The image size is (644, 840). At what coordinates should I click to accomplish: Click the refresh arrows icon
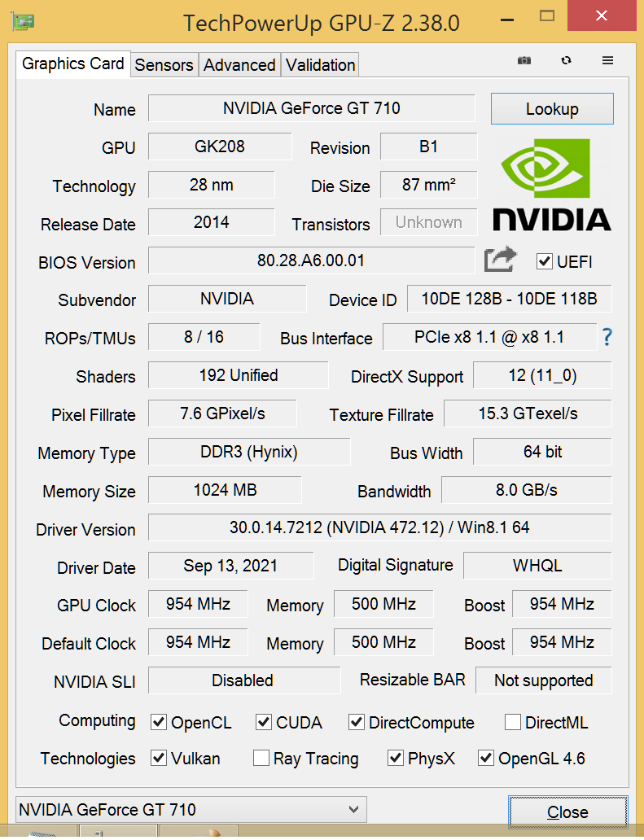[x=566, y=60]
